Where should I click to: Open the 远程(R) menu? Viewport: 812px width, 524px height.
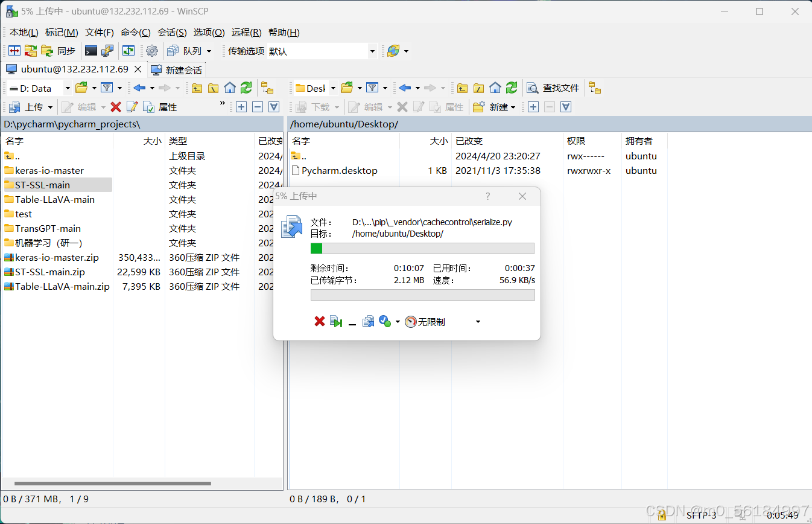click(x=246, y=33)
